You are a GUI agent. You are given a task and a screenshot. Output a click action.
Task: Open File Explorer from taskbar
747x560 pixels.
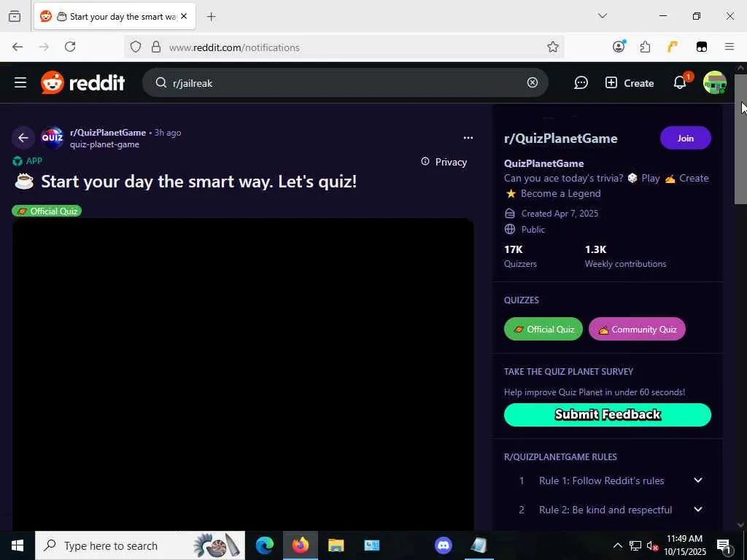click(x=336, y=545)
